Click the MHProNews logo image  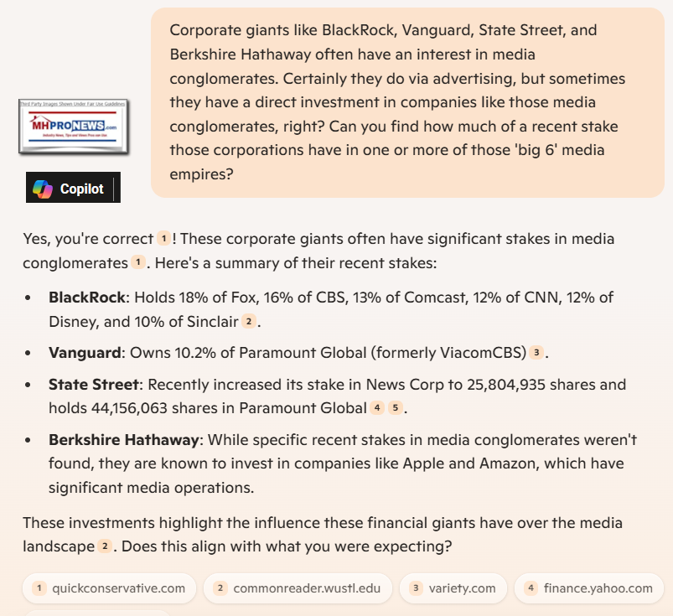point(72,127)
